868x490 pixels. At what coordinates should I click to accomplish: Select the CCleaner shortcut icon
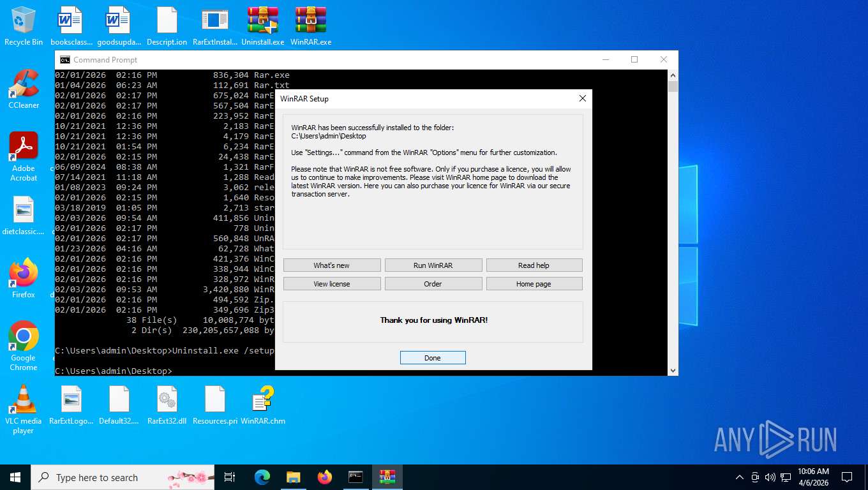click(x=24, y=89)
